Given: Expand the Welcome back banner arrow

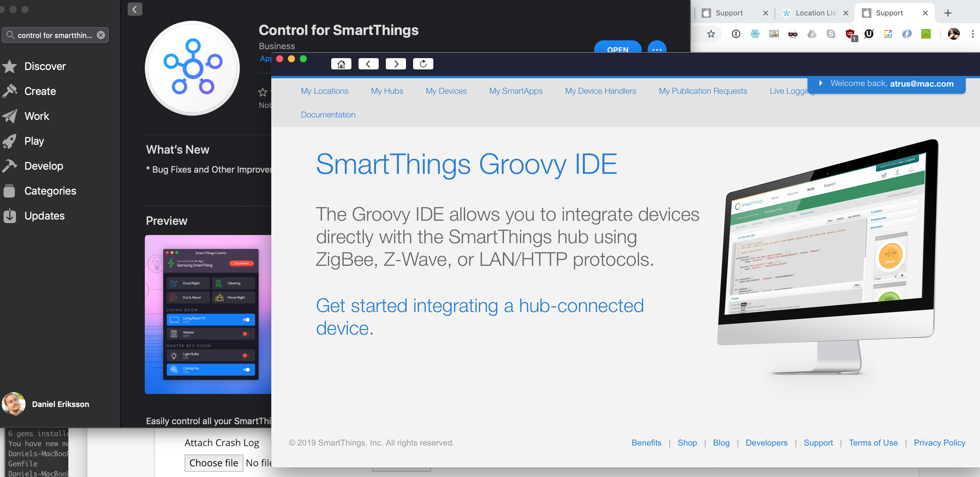Looking at the screenshot, I should point(821,83).
